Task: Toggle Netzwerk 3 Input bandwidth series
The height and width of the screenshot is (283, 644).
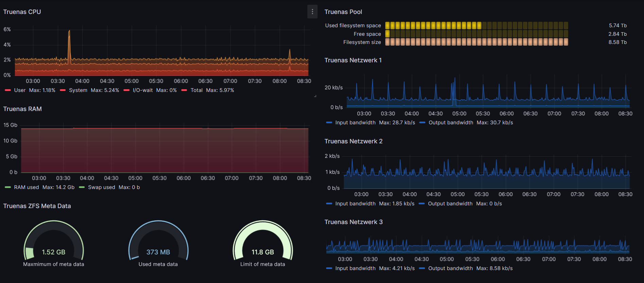Action: pyautogui.click(x=355, y=268)
